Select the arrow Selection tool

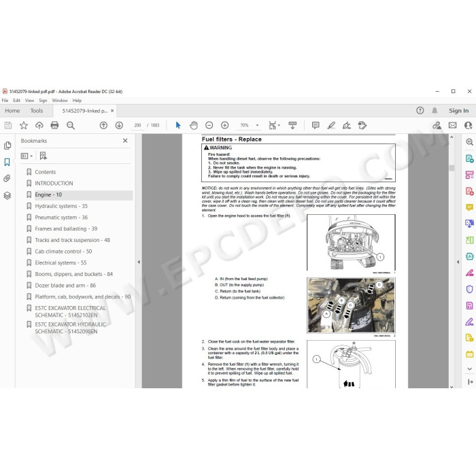point(178,125)
